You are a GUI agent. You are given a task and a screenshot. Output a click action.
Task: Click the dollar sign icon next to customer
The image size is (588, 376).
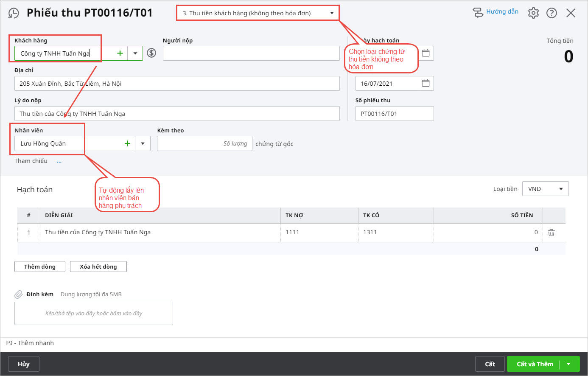tap(151, 53)
